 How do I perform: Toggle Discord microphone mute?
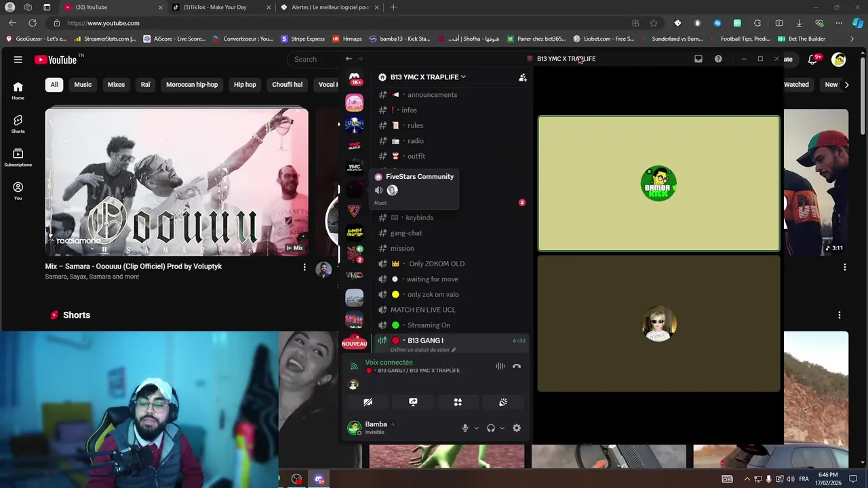(x=465, y=428)
